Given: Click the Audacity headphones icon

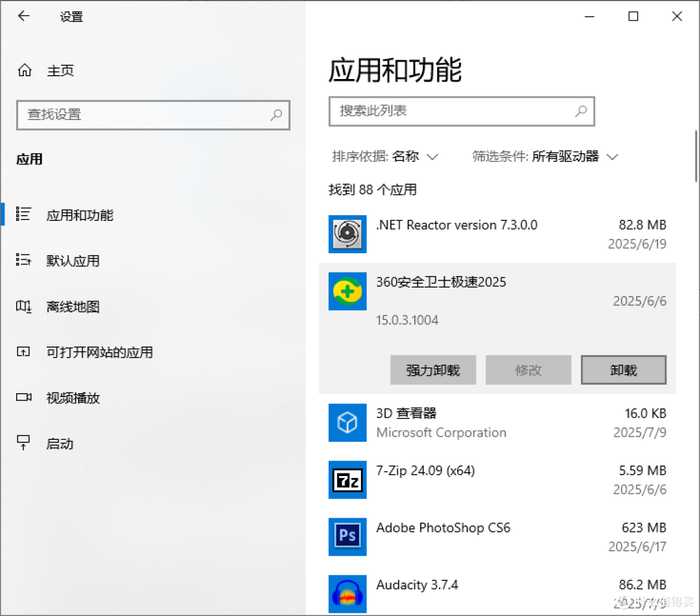Looking at the screenshot, I should click(347, 594).
